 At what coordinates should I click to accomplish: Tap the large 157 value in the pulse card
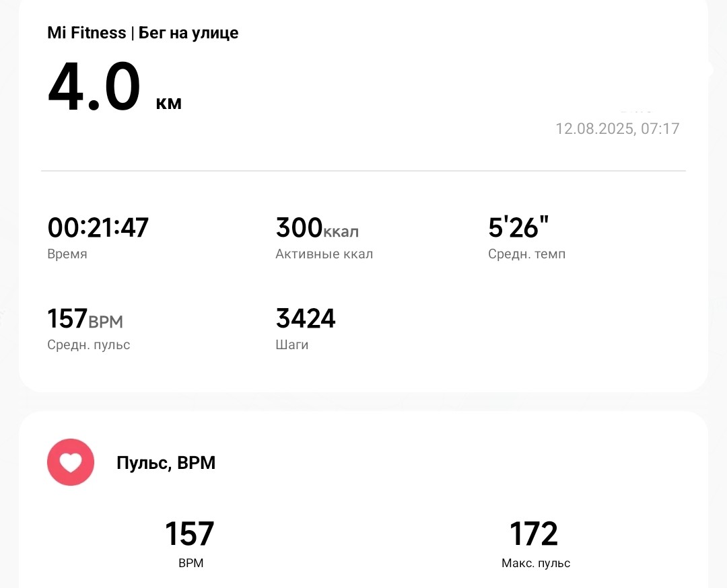tap(190, 534)
